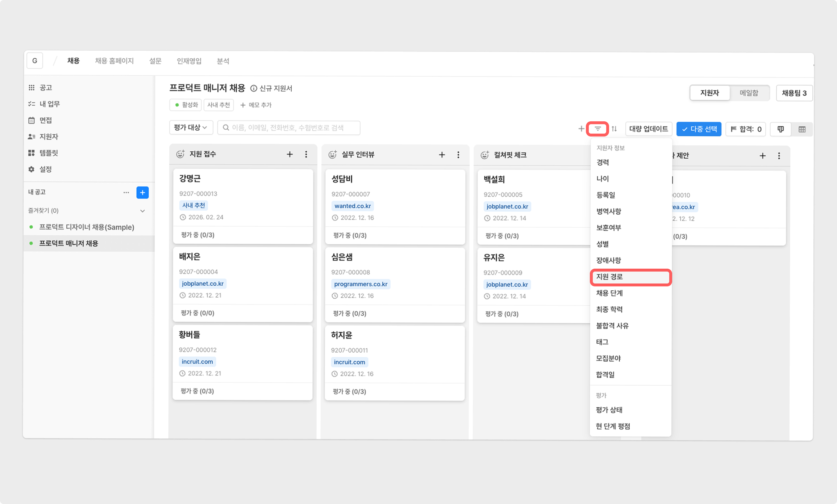Select 평가 상태 filter option
837x504 pixels.
[x=630, y=410]
